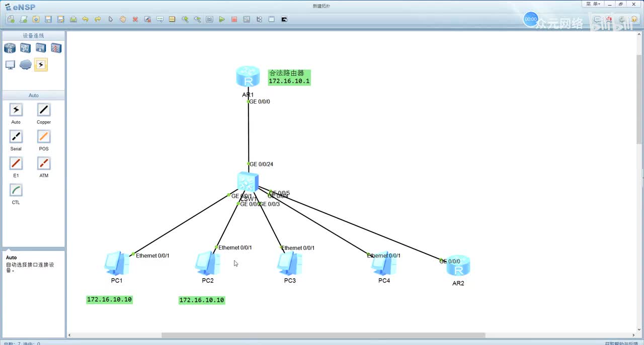Click the 172.16.10.10 label under PC2
644x345 pixels.
(x=202, y=300)
